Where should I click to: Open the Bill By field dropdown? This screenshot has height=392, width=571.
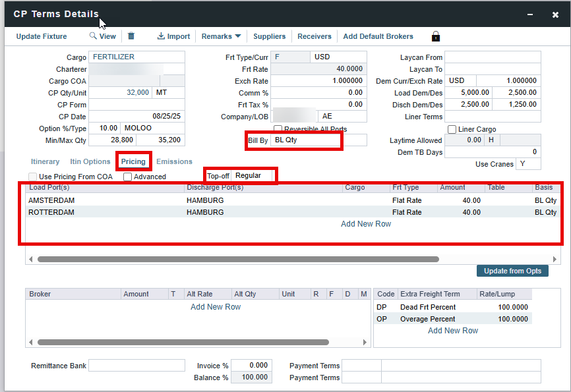click(306, 140)
